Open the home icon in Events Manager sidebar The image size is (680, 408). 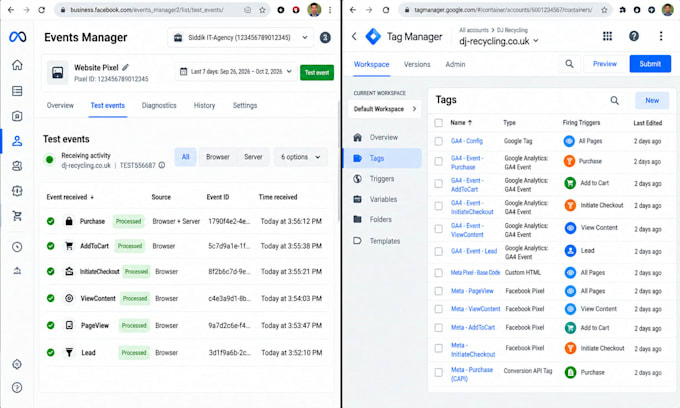[17, 65]
